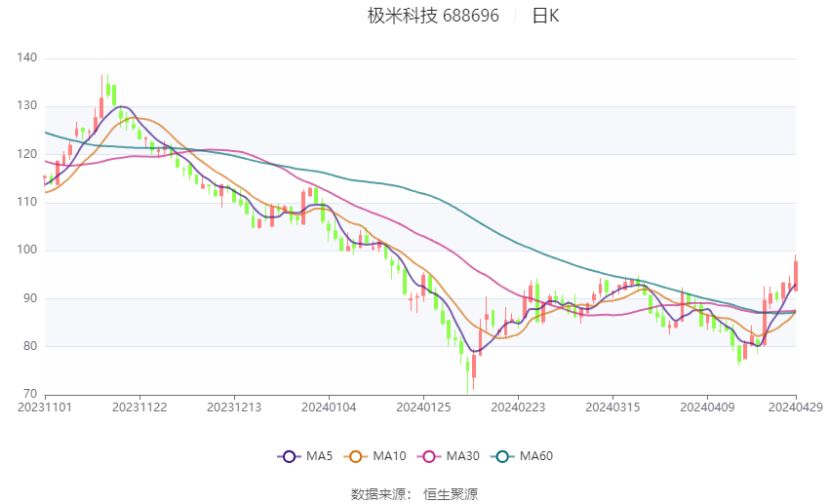Click the 120 price axis label

(27, 154)
